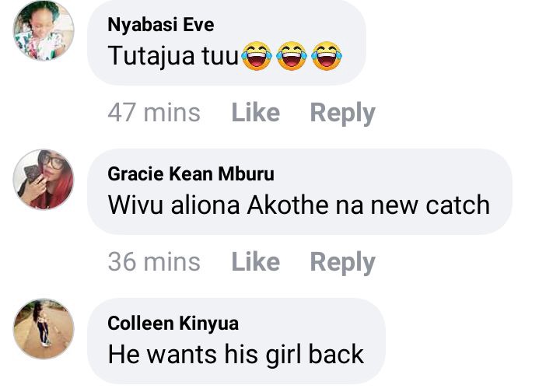The height and width of the screenshot is (392, 560).
Task: Reply to Nyabasi Eve's comment
Action: coord(343,114)
